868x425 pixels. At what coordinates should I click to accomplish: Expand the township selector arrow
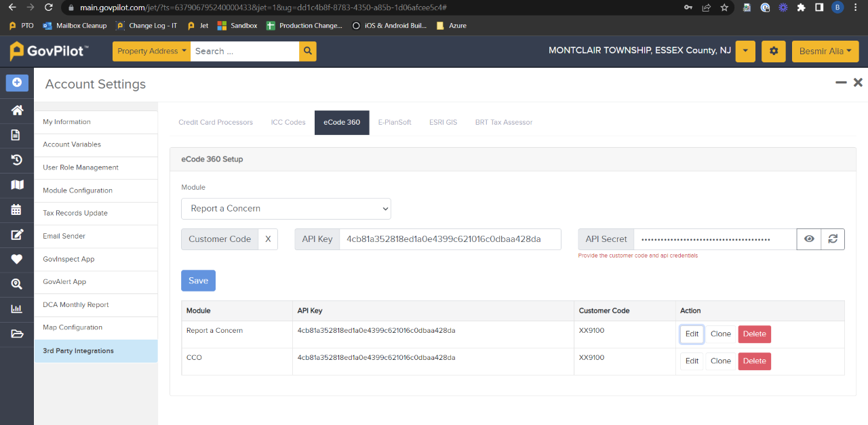(745, 52)
